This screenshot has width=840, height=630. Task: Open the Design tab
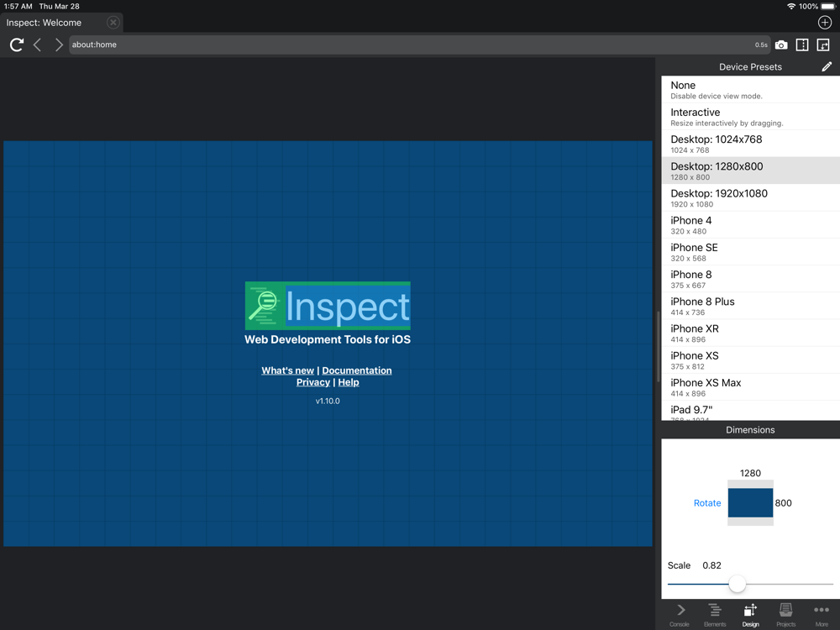750,615
